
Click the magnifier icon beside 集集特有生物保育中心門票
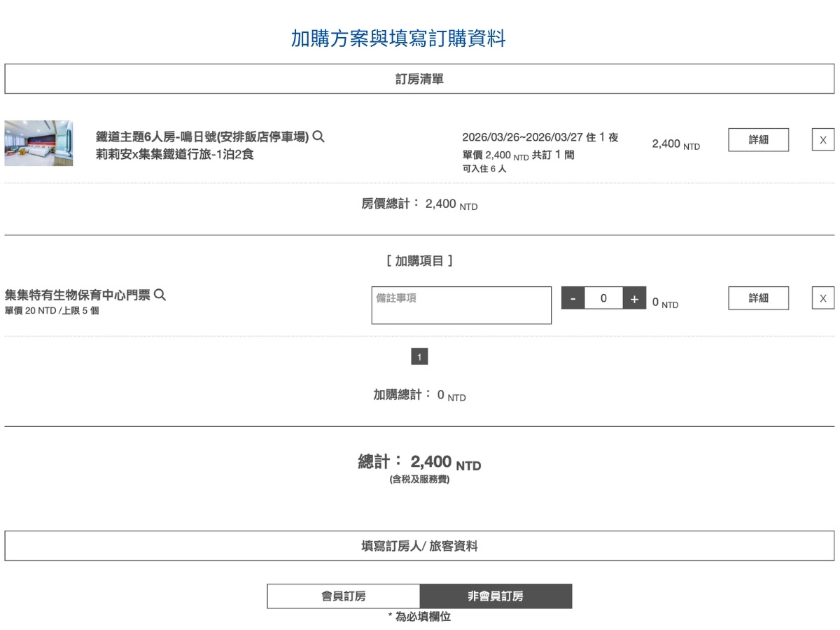pos(160,295)
